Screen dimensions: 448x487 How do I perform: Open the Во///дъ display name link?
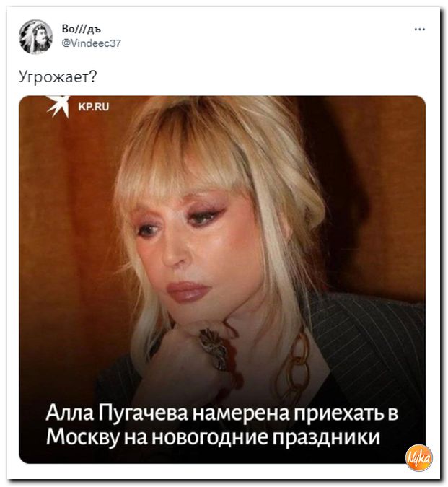(x=82, y=29)
